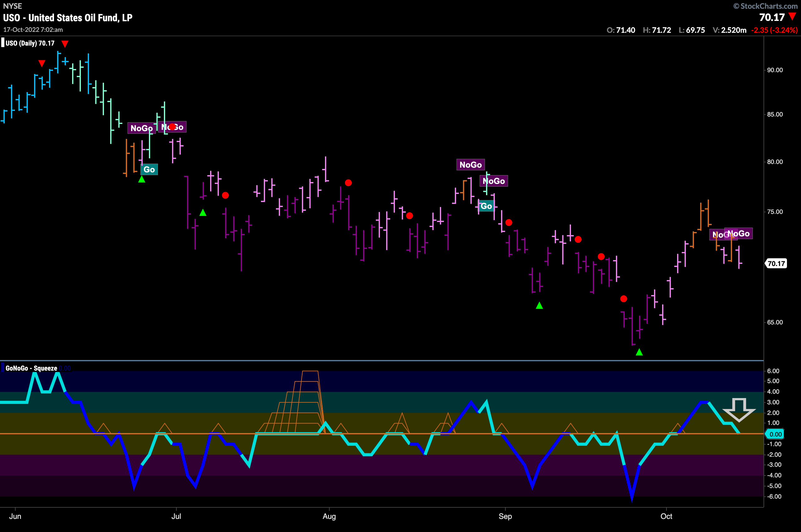Click the 85.00 price axis label
801x532 pixels.
pyautogui.click(x=775, y=114)
